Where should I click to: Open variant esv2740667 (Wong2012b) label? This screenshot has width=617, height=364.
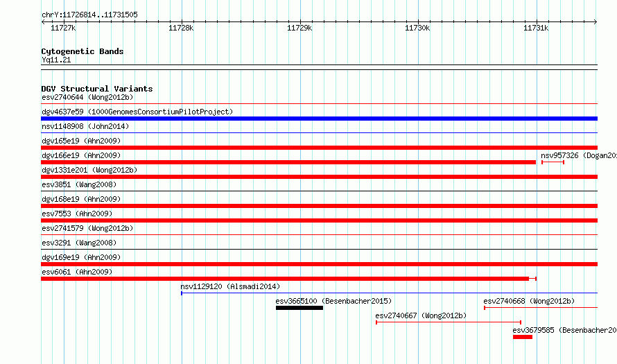click(421, 315)
